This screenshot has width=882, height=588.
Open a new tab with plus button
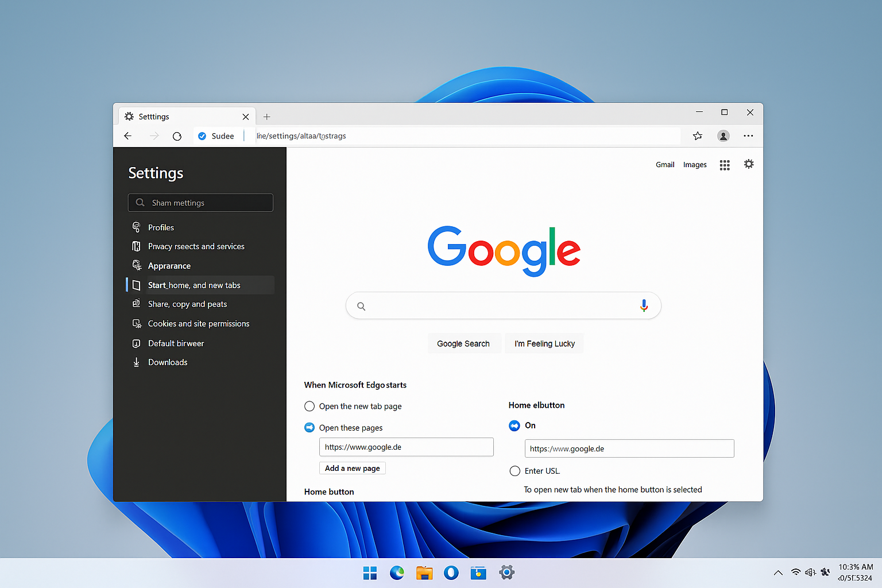266,117
